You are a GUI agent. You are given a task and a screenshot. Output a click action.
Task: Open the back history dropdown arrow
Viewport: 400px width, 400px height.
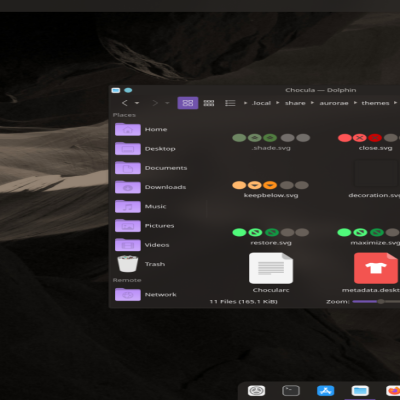[137, 103]
